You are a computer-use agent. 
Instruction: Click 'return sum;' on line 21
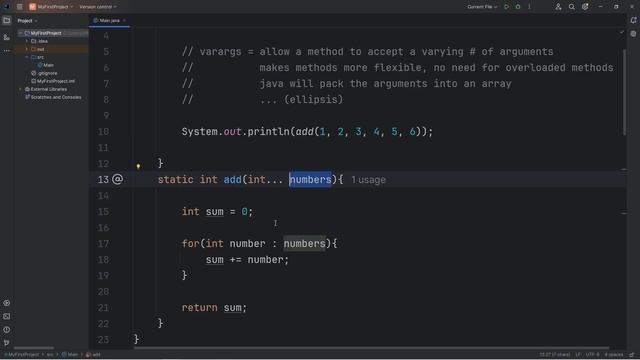(x=214, y=308)
